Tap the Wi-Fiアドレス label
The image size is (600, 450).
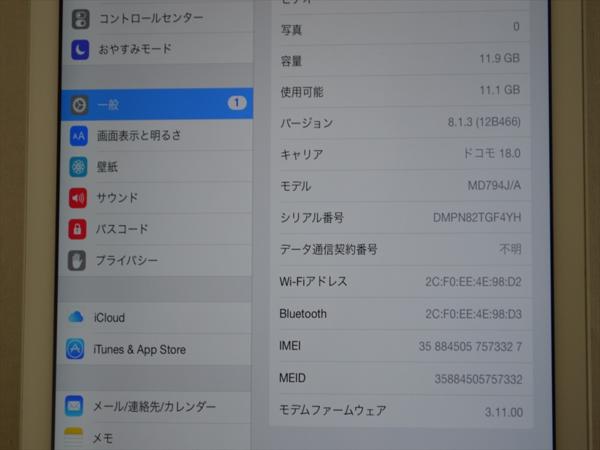coord(313,281)
